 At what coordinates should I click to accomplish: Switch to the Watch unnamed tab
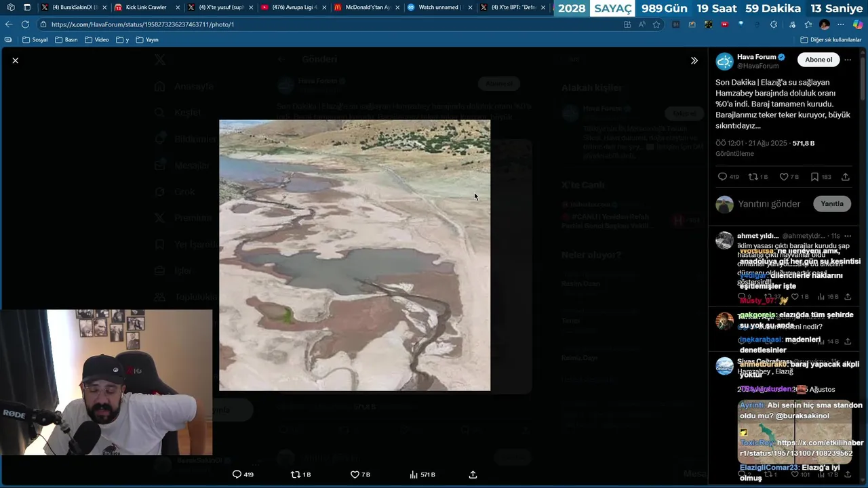tap(441, 7)
